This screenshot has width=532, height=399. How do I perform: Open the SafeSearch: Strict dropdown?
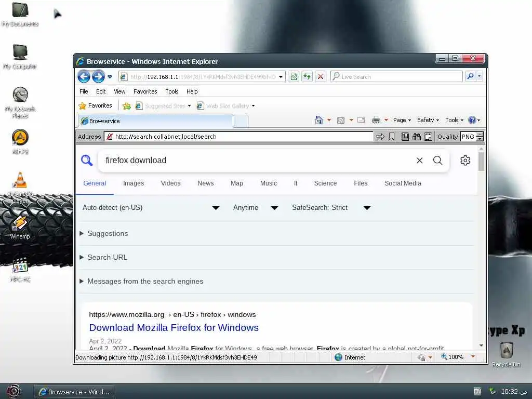point(331,208)
